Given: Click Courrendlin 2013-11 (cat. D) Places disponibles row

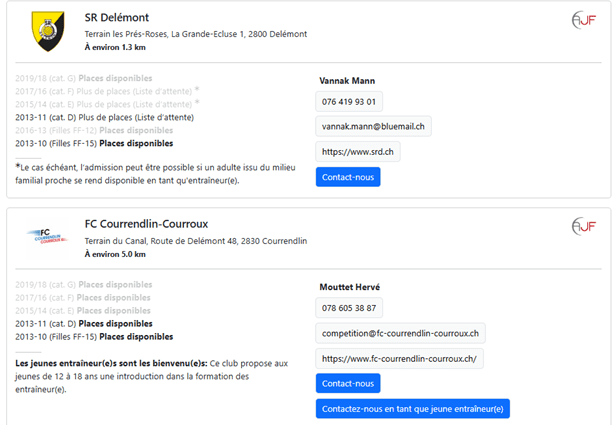Looking at the screenshot, I should (x=84, y=324).
